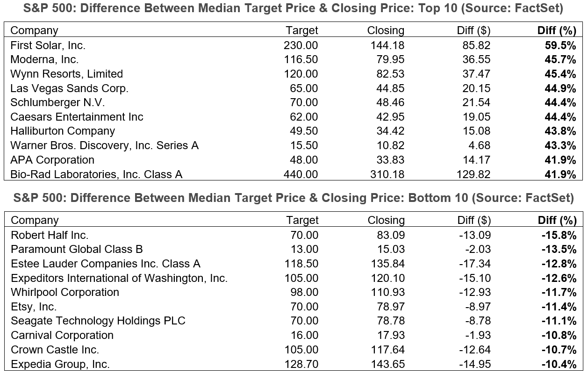Click Paramount Global Class B's -13.5% value

click(x=559, y=249)
